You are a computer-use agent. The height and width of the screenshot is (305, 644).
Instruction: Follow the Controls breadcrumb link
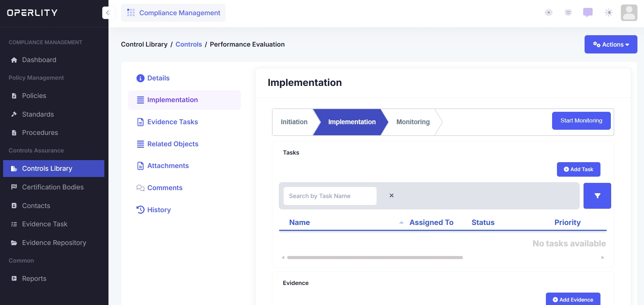pos(189,45)
